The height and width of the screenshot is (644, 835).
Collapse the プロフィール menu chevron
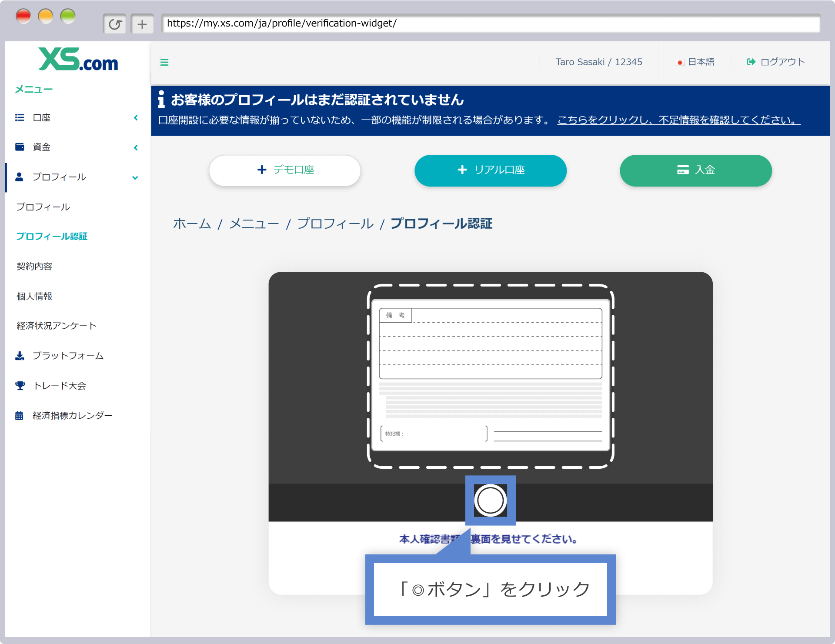(x=135, y=177)
